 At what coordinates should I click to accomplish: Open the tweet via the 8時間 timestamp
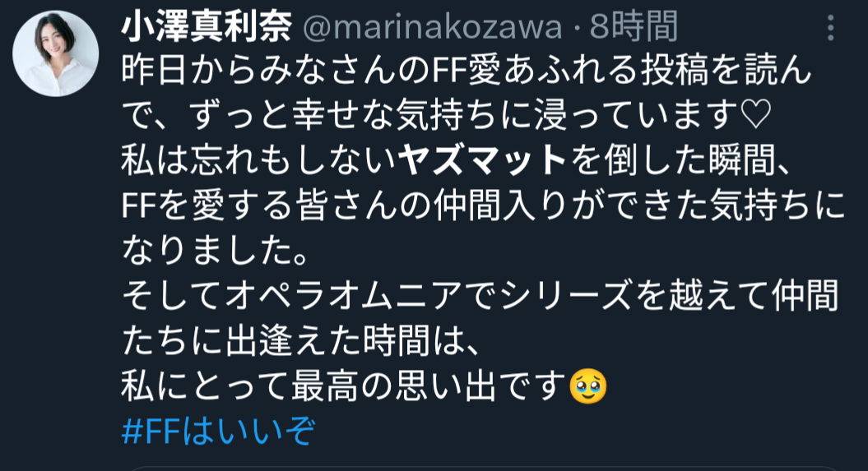[634, 27]
